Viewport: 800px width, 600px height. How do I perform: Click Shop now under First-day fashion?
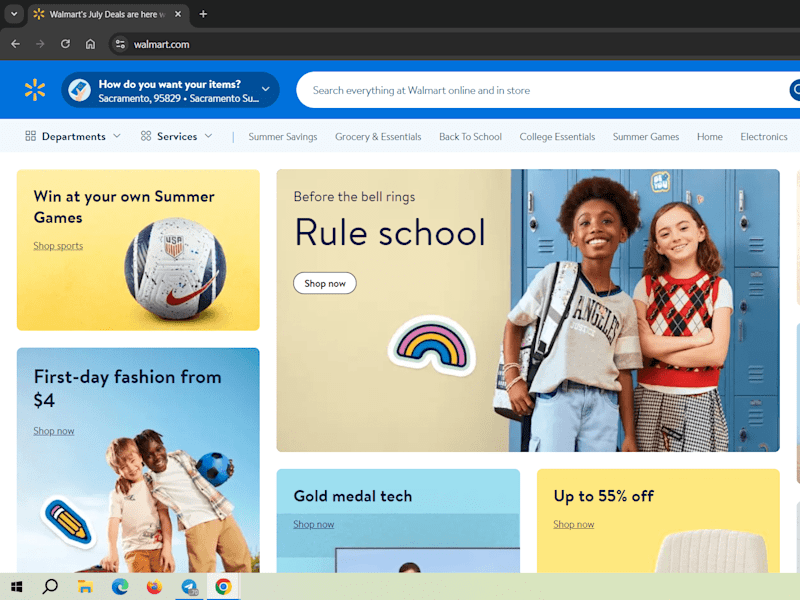(54, 431)
